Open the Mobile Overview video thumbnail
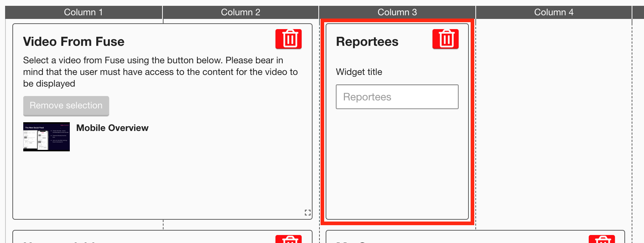The width and height of the screenshot is (644, 243). click(47, 137)
